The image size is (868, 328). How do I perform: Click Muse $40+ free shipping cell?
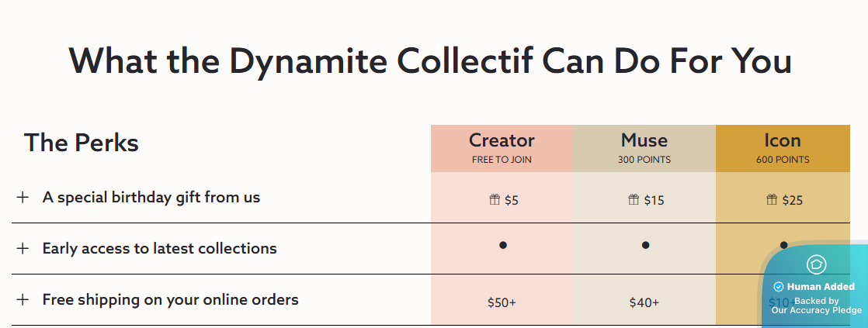(x=644, y=302)
